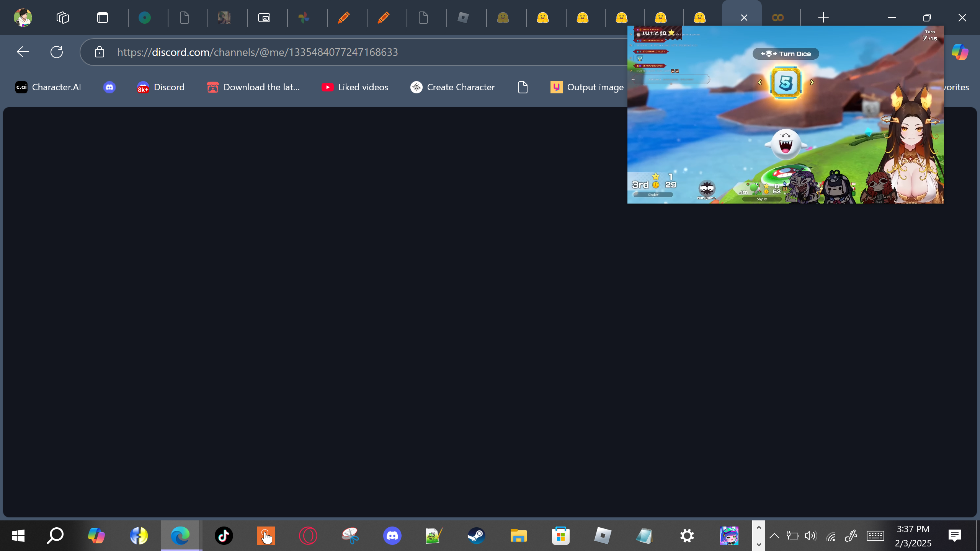The height and width of the screenshot is (551, 980).
Task: Open Windows taskbar search
Action: (55, 536)
